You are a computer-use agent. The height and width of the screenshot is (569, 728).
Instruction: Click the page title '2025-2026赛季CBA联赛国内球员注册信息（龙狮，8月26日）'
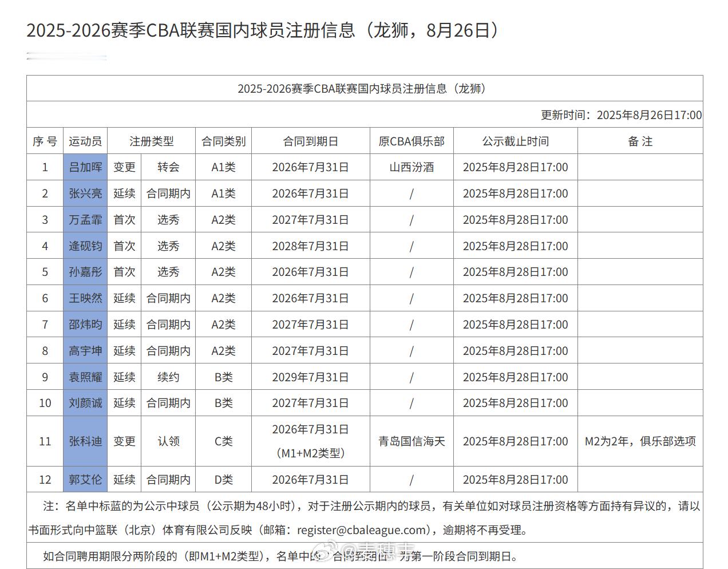[264, 30]
